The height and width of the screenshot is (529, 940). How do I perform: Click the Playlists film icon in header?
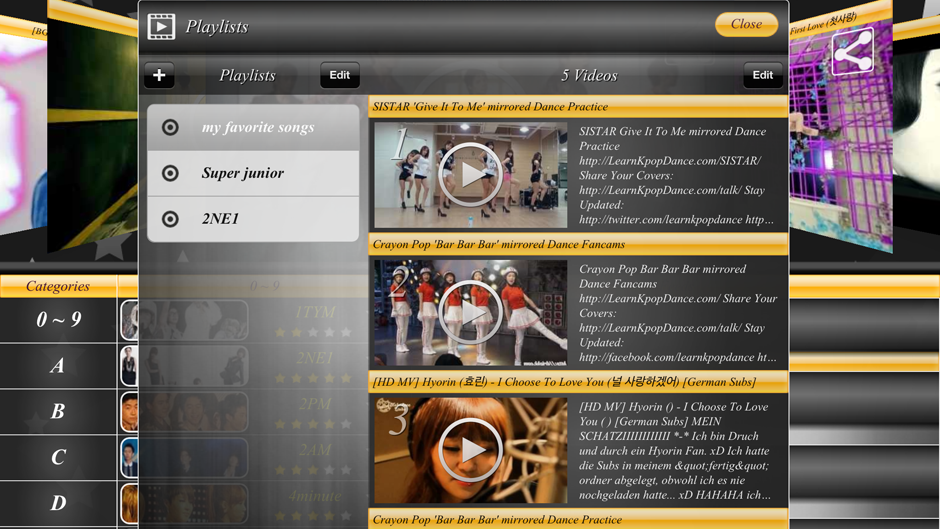pos(161,26)
